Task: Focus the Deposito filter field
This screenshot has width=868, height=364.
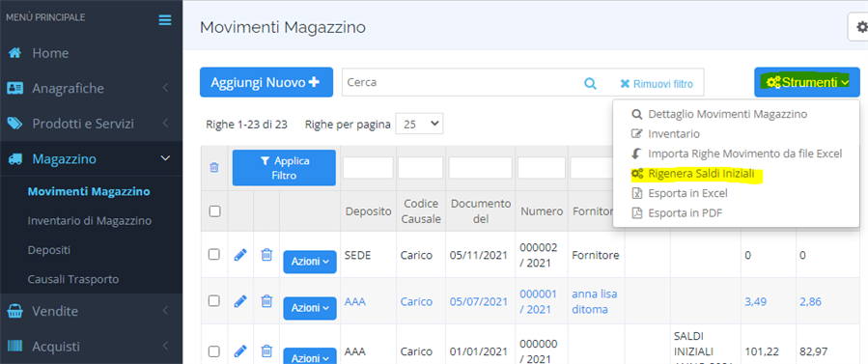Action: [368, 168]
